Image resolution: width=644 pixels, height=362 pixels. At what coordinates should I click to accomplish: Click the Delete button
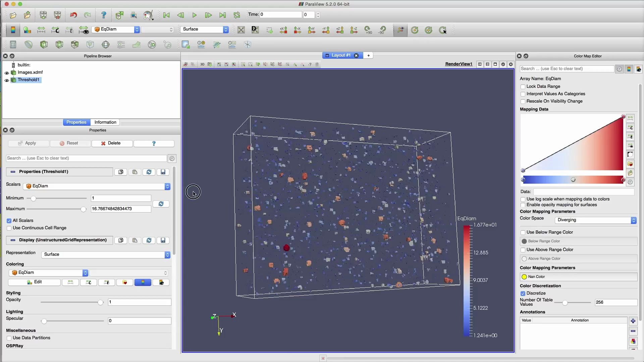112,143
